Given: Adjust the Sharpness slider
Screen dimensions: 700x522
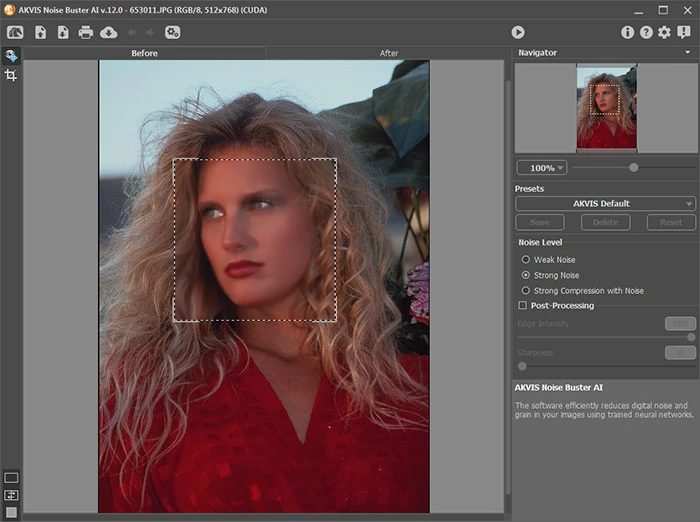Looking at the screenshot, I should coord(522,367).
